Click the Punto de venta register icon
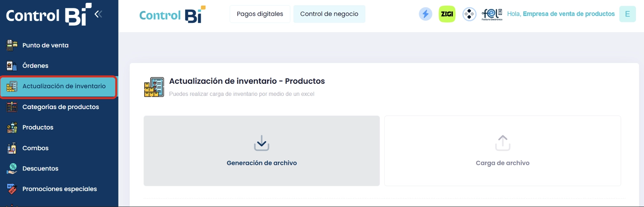The image size is (644, 207). 12,45
